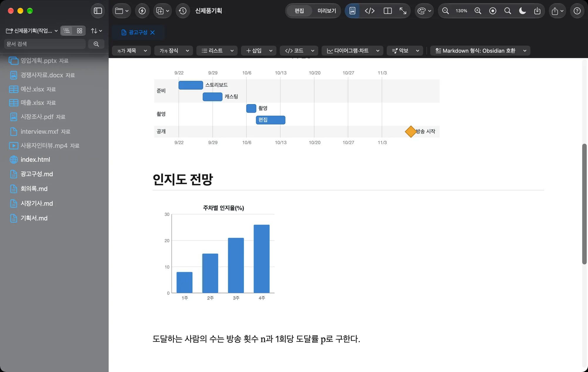Viewport: 588px width, 372px height.
Task: Open the 다이어그램·차트 menu
Action: [353, 51]
